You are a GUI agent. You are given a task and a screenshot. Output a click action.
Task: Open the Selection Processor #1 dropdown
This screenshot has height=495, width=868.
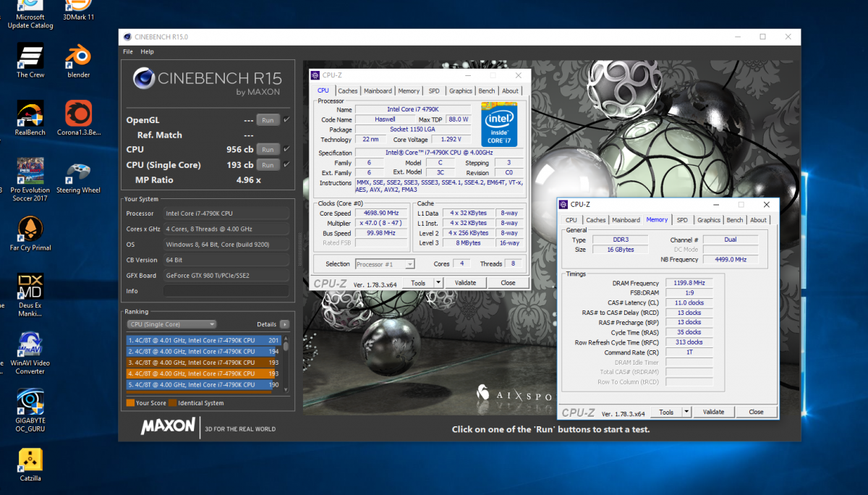385,264
